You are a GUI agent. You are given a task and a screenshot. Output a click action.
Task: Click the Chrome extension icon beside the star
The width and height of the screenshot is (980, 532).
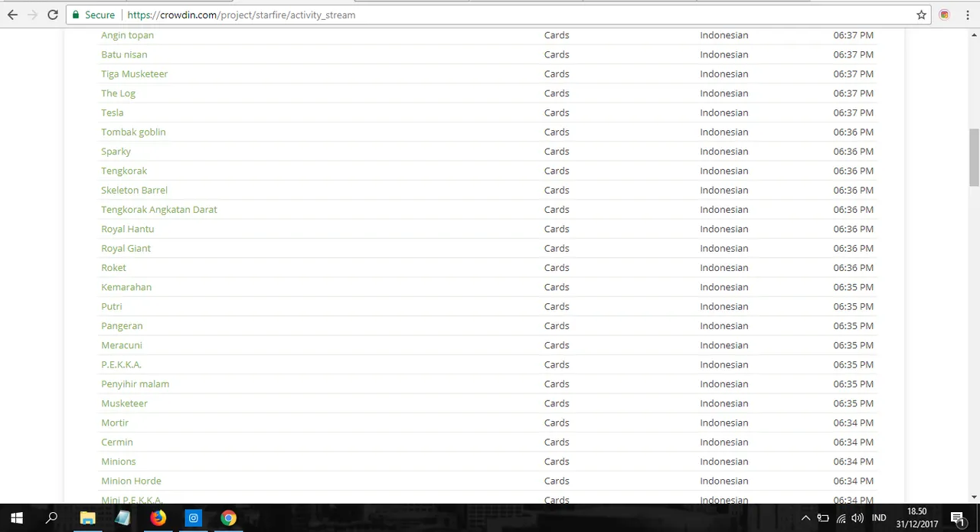point(944,15)
